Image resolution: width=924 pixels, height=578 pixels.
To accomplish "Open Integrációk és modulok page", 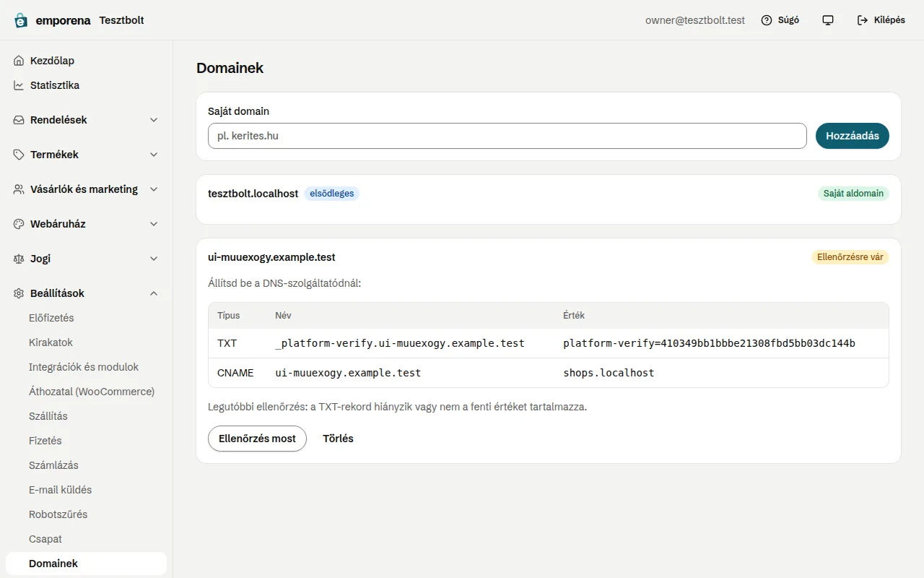I will [x=86, y=367].
